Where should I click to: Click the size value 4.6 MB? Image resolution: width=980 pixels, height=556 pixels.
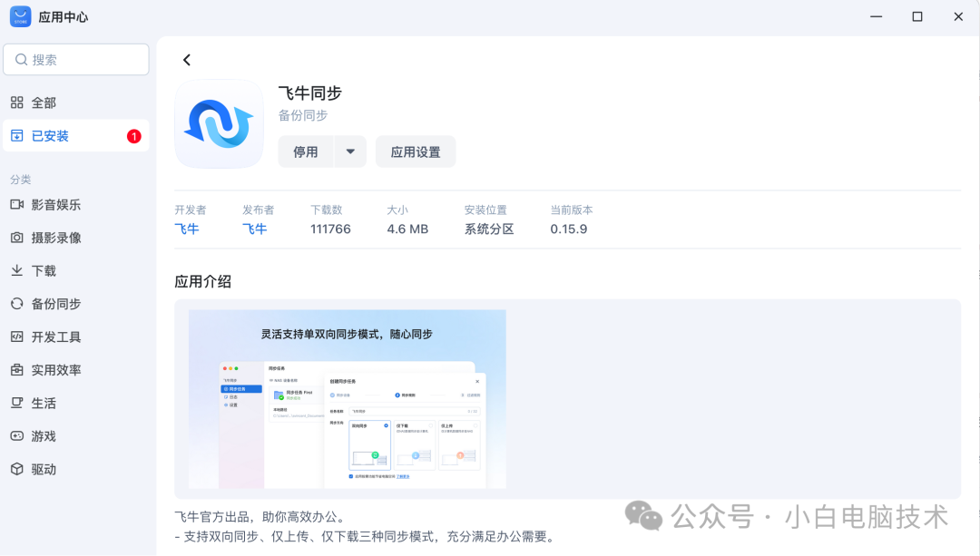[x=407, y=229]
